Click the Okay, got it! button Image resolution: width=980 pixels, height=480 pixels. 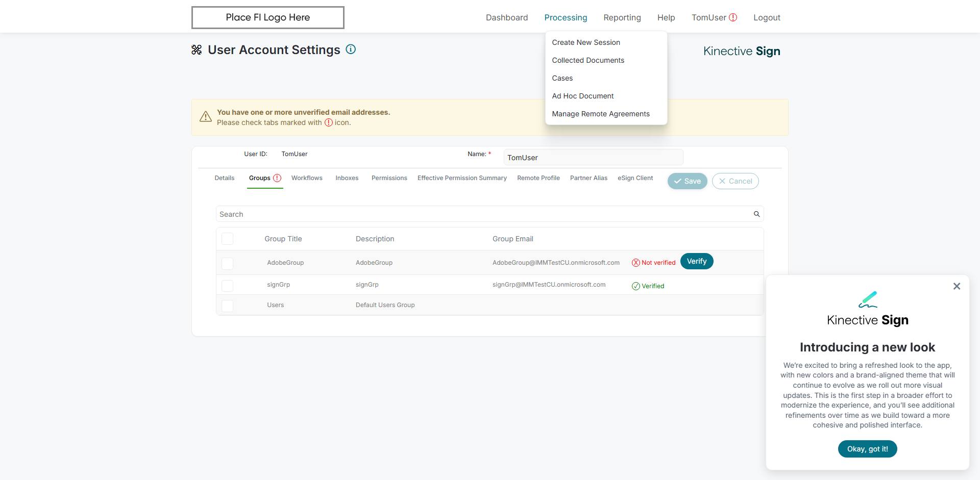[x=867, y=449]
